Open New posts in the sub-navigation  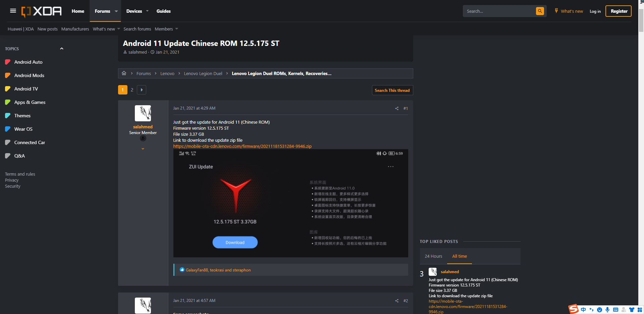click(48, 29)
